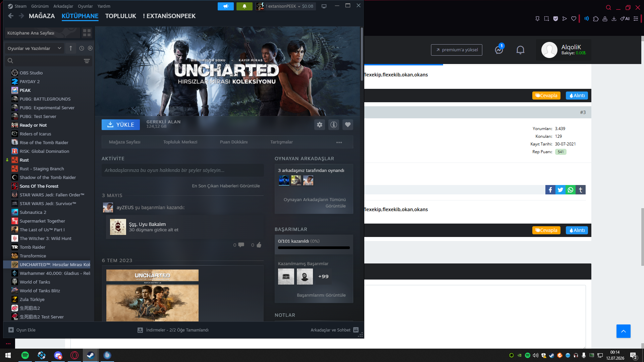Go back with the Steam back arrow
This screenshot has height=362, width=644.
point(11,16)
